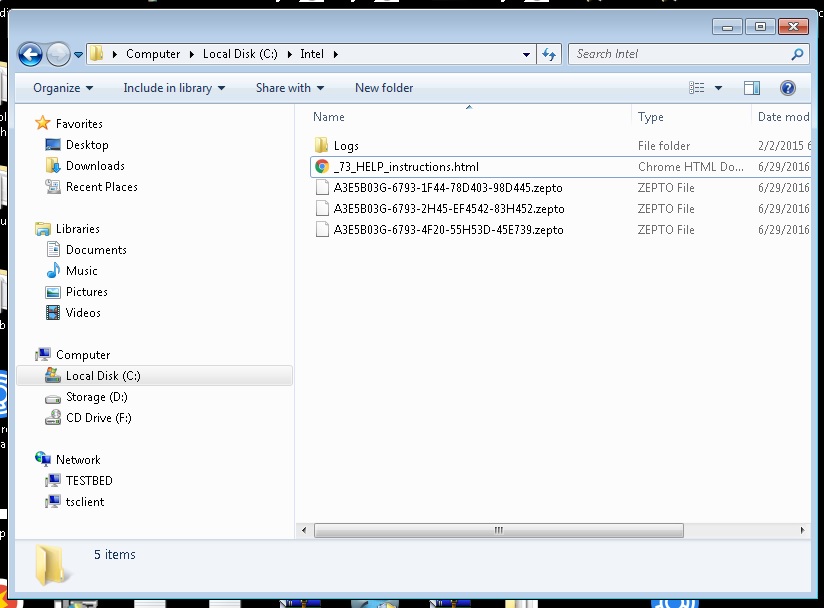Click the Back navigation arrow button
Image resolution: width=824 pixels, height=608 pixels.
tap(30, 54)
